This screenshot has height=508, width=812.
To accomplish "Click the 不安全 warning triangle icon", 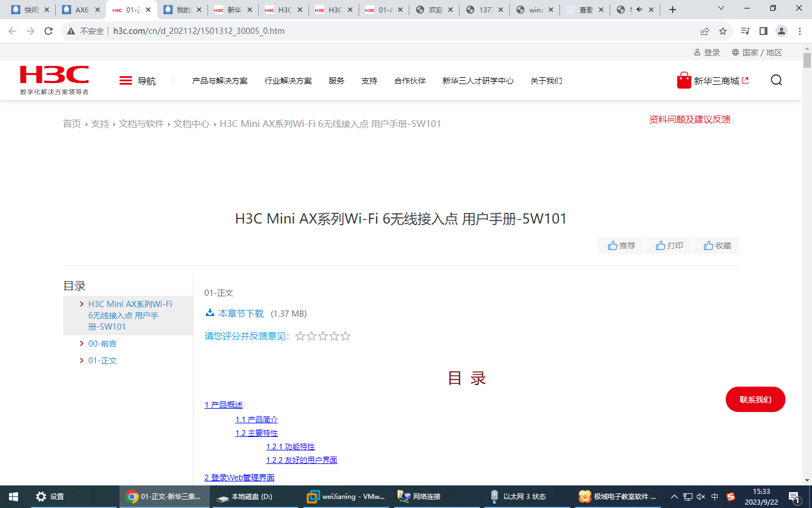I will tap(71, 31).
